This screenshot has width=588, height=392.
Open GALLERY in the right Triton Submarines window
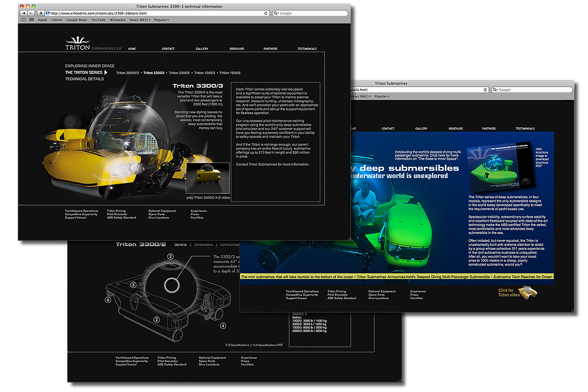point(421,128)
